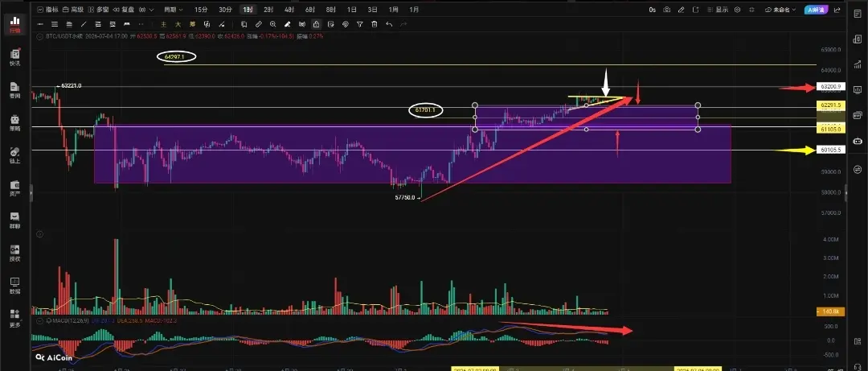The width and height of the screenshot is (868, 371).
Task: Open the 链上 on-chain sidebar icon
Action: pos(15,155)
